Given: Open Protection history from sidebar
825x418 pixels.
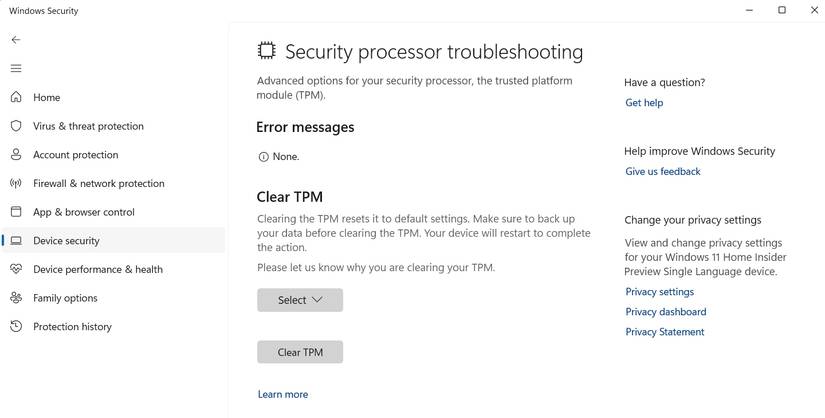Looking at the screenshot, I should pos(72,327).
